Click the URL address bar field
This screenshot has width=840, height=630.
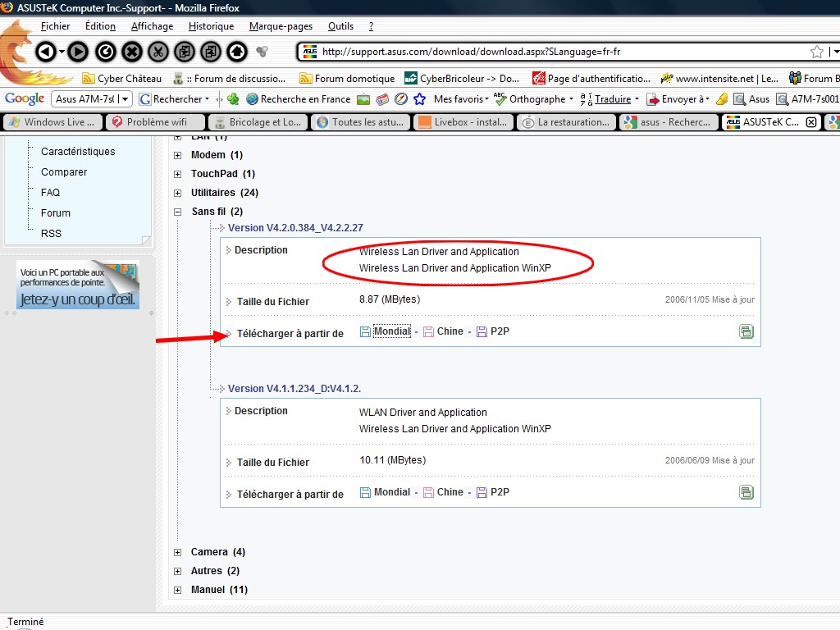(558, 52)
